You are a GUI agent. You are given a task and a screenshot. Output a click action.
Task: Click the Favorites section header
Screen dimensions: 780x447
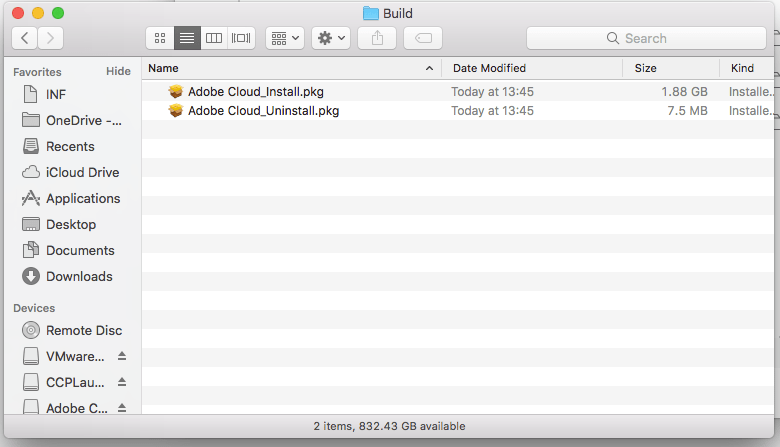tap(37, 72)
